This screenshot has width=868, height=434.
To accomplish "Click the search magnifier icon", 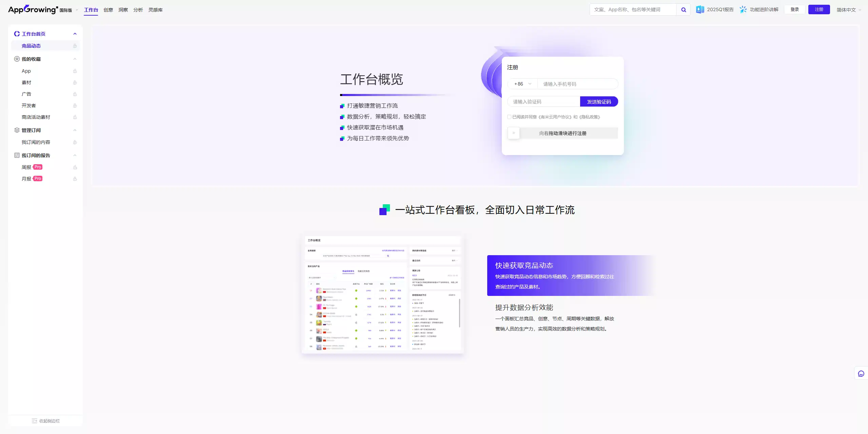I will pos(683,9).
